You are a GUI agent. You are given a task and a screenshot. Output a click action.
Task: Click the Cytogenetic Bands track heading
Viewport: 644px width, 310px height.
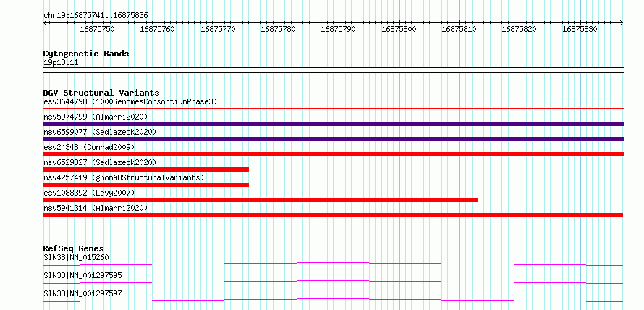click(x=86, y=54)
